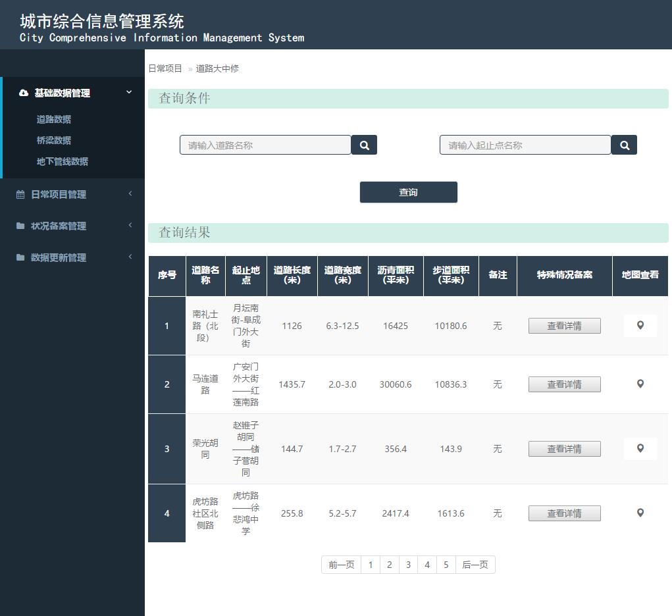The image size is (672, 616).
Task: Click the road name search magnifier icon
Action: pos(364,144)
